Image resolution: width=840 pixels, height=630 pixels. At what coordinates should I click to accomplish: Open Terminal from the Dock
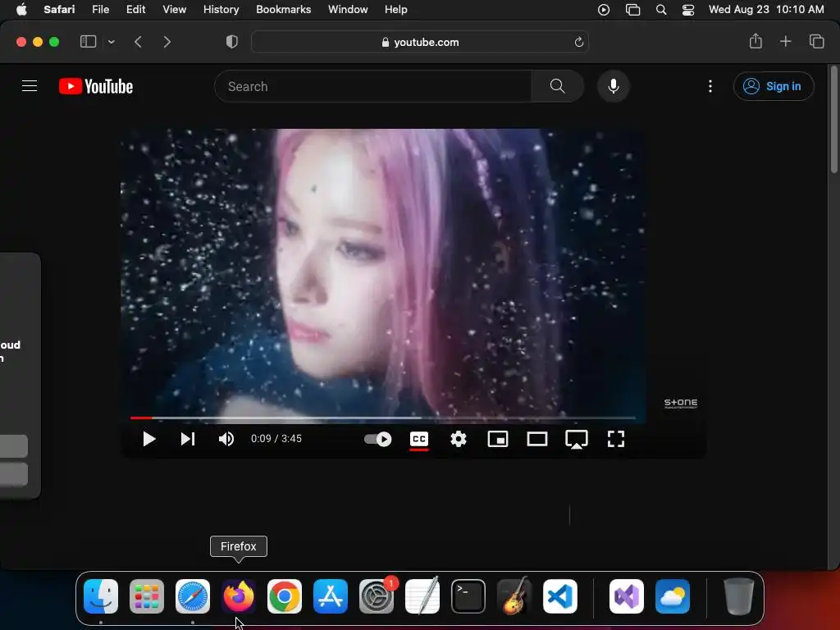click(468, 596)
